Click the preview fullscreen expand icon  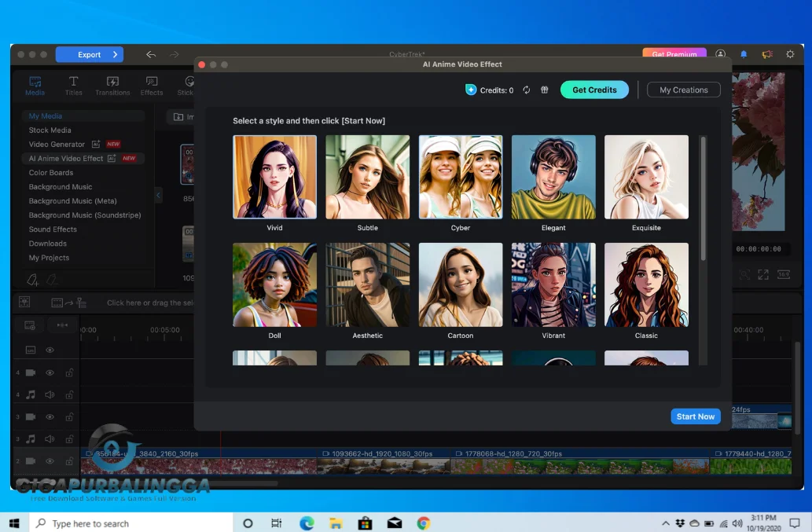tap(763, 275)
